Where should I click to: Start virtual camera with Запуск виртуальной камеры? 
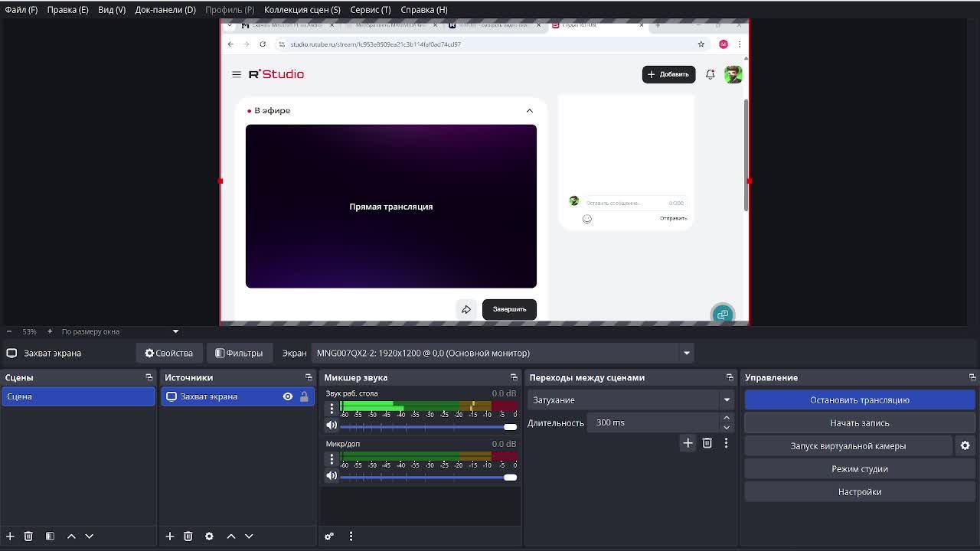[x=848, y=445]
